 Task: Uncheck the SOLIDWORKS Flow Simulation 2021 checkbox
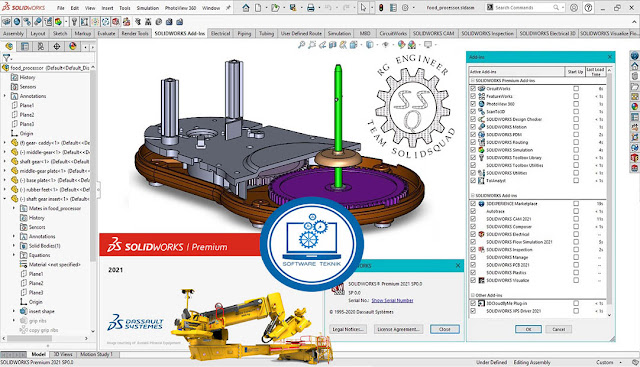(x=473, y=242)
